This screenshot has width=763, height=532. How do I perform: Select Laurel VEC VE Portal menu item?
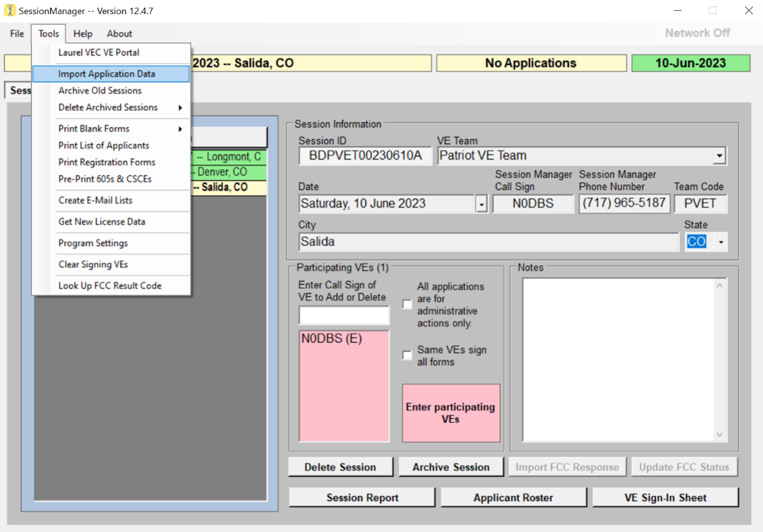(x=111, y=53)
